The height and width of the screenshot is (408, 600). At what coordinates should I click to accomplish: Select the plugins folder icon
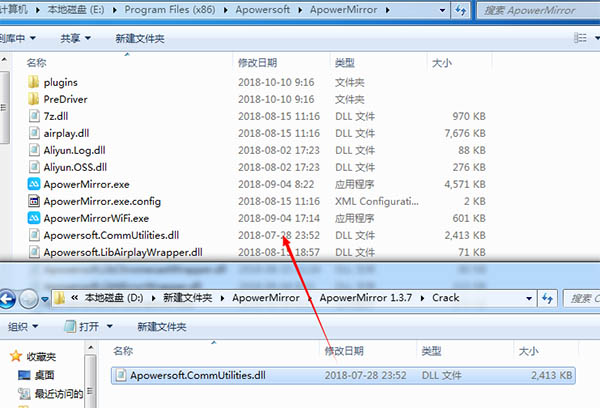click(35, 82)
